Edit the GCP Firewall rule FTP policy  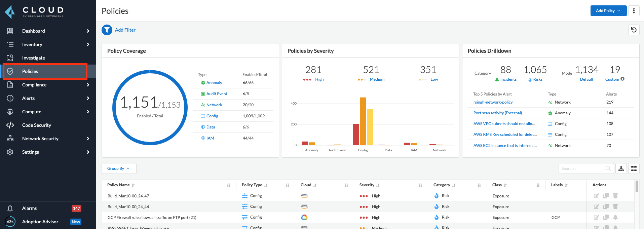point(596,217)
